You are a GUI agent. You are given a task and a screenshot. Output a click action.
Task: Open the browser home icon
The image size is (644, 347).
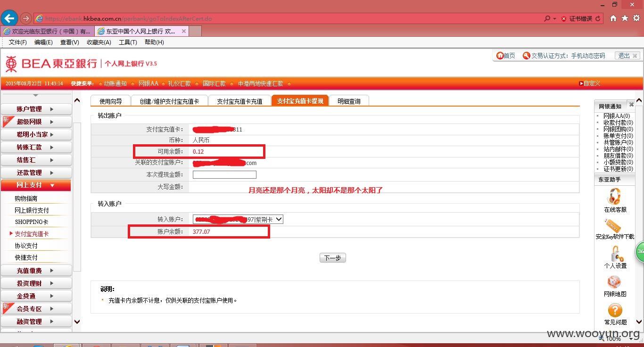click(x=613, y=18)
